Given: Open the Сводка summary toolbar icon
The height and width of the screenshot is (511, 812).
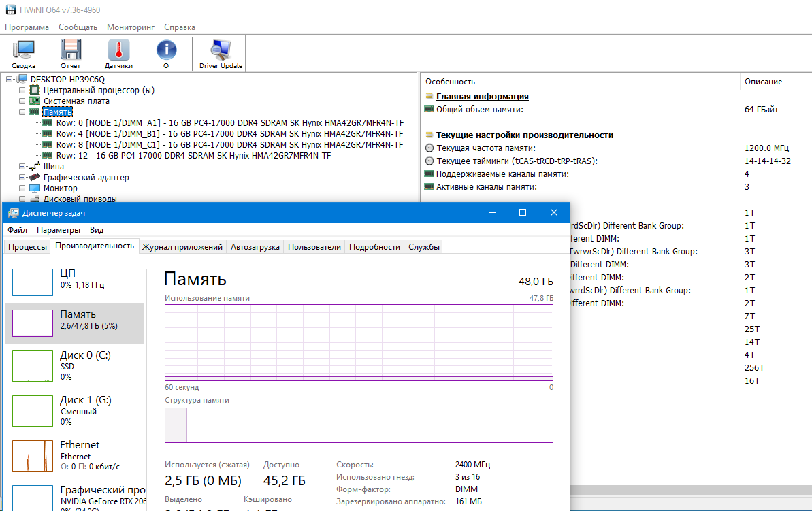Looking at the screenshot, I should point(23,54).
